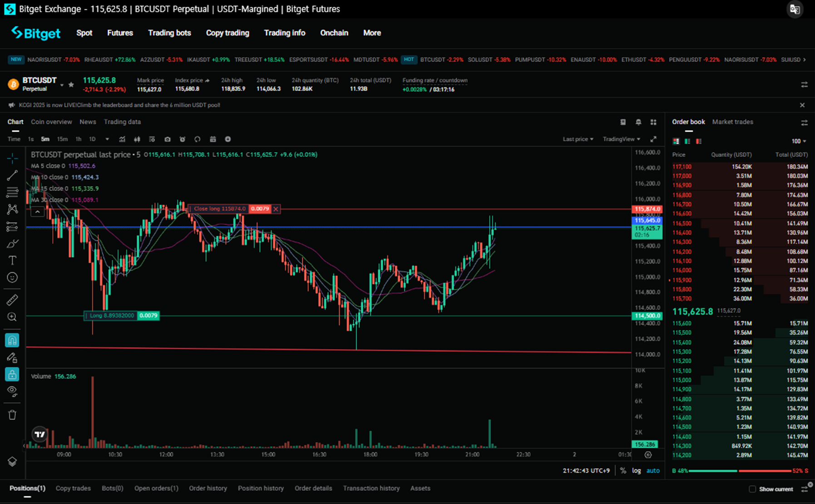815x504 pixels.
Task: Collapse drawing toolbar side arrow
Action: click(24, 445)
